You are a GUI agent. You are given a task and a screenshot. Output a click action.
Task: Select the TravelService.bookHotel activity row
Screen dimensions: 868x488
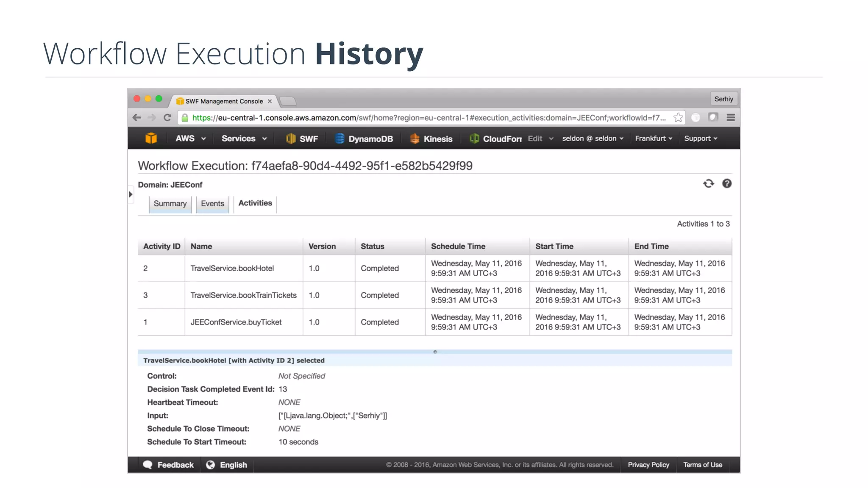435,268
